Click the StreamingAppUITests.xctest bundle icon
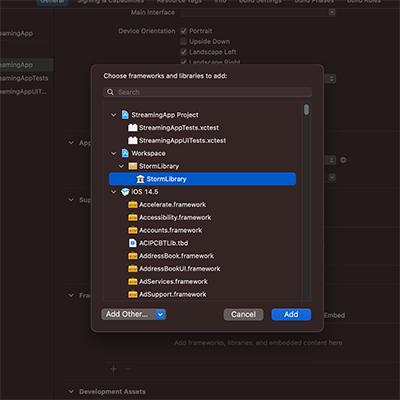Screen dimensions: 400x400 133,141
